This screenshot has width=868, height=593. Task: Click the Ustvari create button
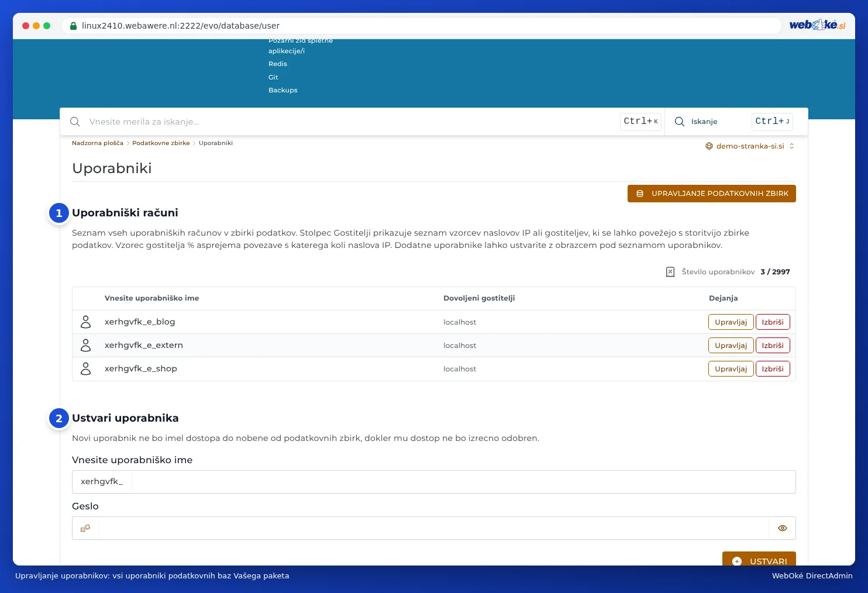pos(759,559)
